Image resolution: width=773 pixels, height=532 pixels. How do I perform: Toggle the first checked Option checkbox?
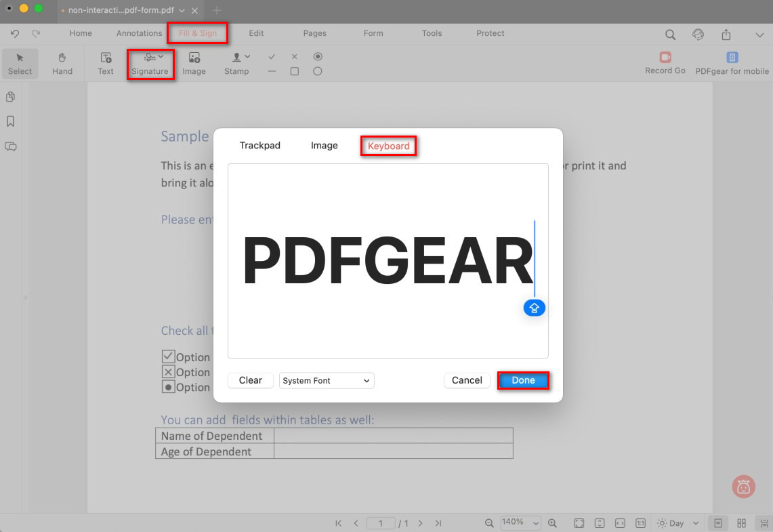[168, 356]
